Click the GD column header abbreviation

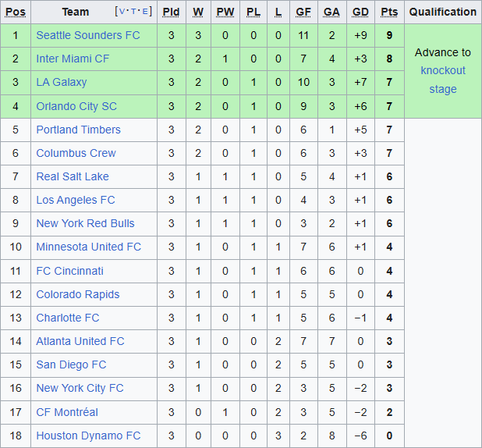[x=360, y=12]
